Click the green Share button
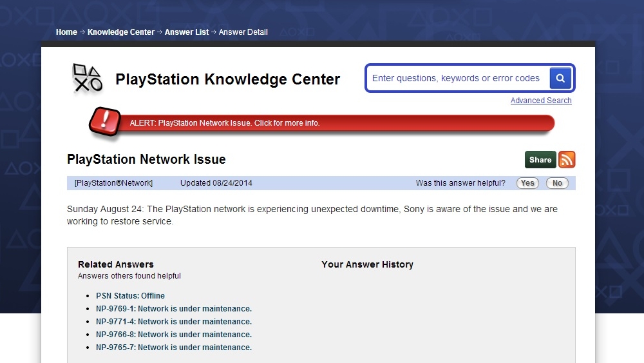The width and height of the screenshot is (644, 363). pyautogui.click(x=540, y=159)
